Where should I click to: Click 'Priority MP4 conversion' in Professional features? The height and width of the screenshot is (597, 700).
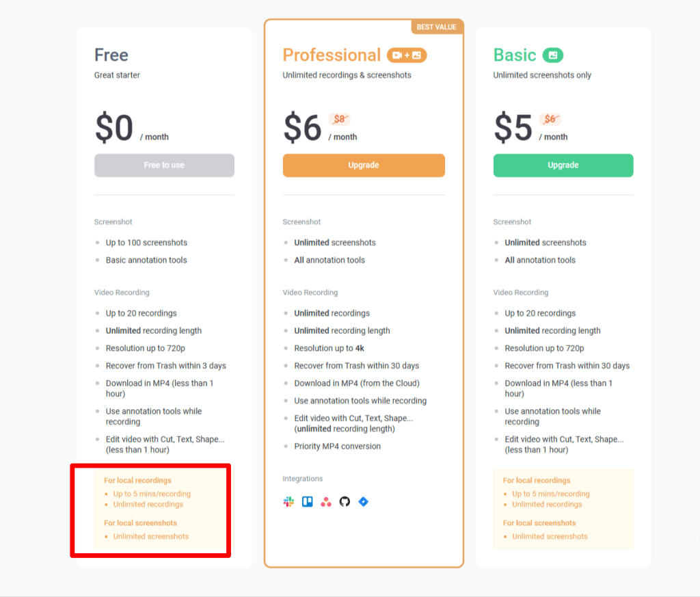(337, 447)
